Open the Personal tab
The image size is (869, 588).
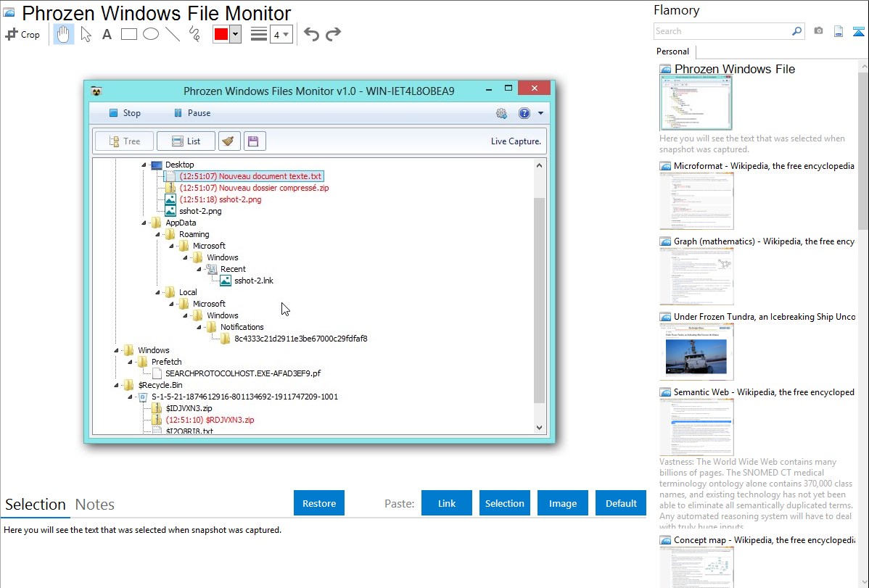[672, 51]
